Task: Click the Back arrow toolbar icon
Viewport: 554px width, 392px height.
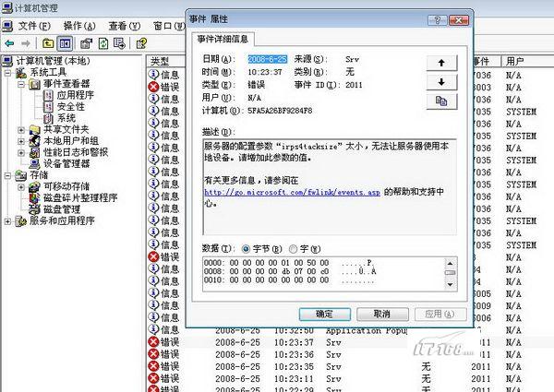Action: click(9, 42)
